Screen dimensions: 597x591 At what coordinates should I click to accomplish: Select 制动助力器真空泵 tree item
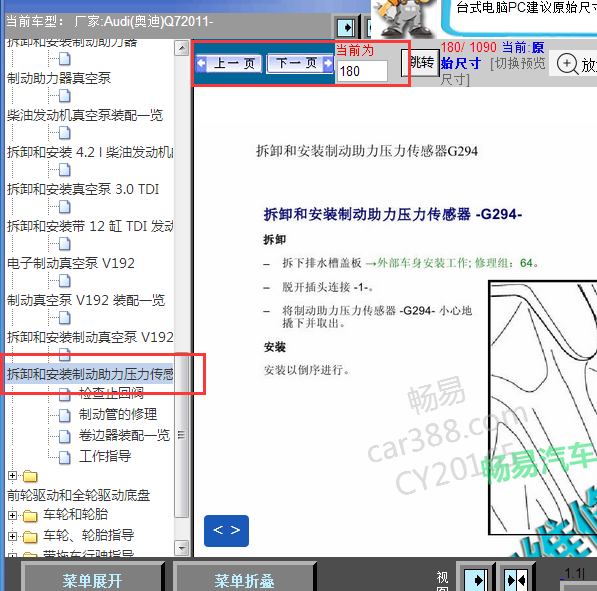59,78
